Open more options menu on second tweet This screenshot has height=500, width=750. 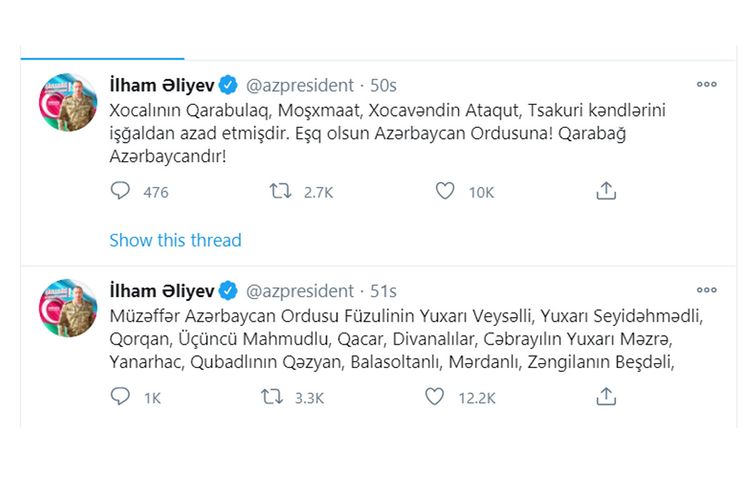coord(707,291)
